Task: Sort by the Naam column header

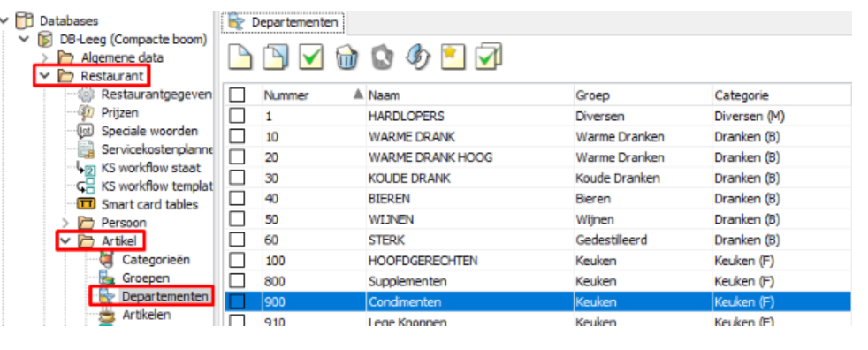Action: coord(470,95)
